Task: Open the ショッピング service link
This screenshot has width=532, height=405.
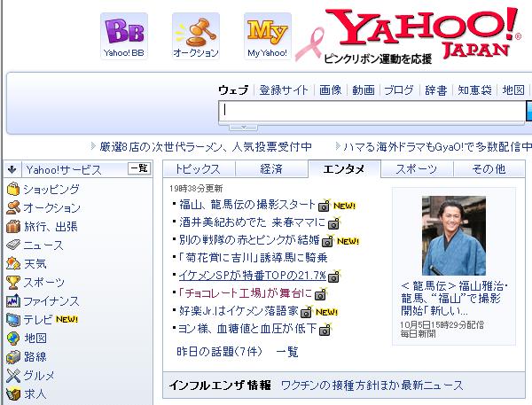Action: (51, 190)
